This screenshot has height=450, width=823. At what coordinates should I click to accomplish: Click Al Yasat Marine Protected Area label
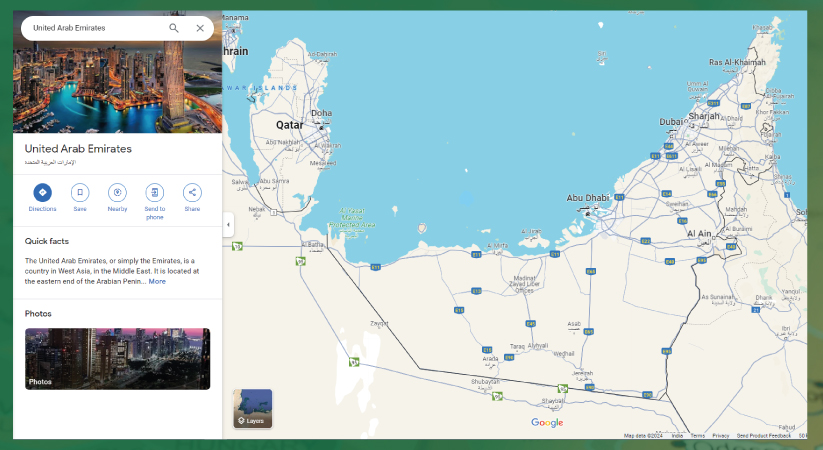(x=352, y=217)
